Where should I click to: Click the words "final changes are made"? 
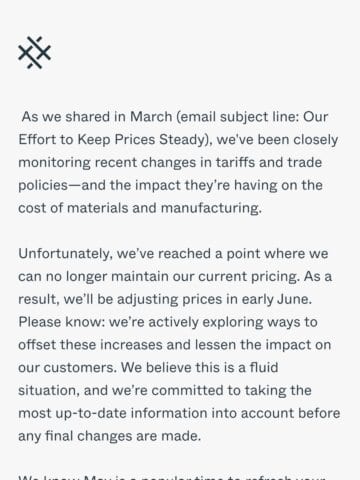pos(123,436)
